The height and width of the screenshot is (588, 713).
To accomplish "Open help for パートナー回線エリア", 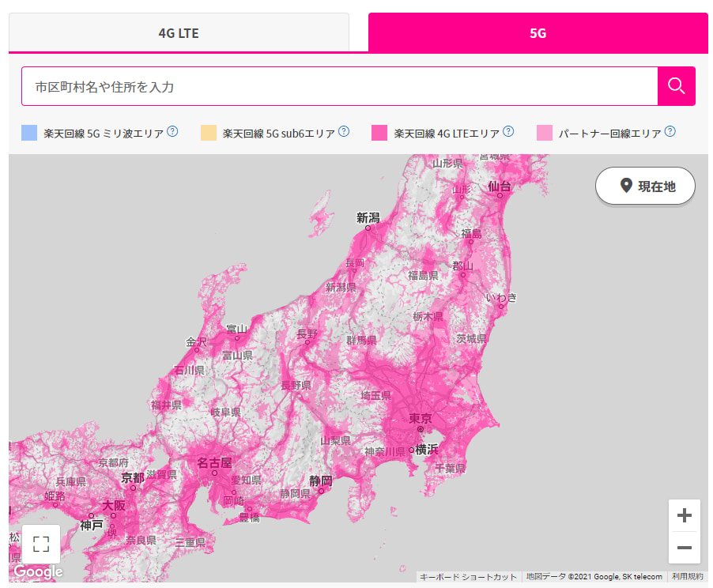I will click(x=670, y=131).
